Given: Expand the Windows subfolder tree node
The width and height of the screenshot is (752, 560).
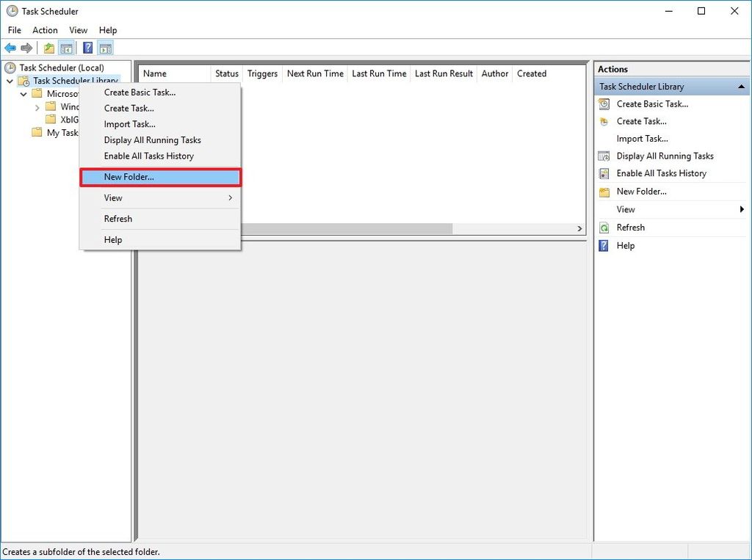Looking at the screenshot, I should (37, 107).
